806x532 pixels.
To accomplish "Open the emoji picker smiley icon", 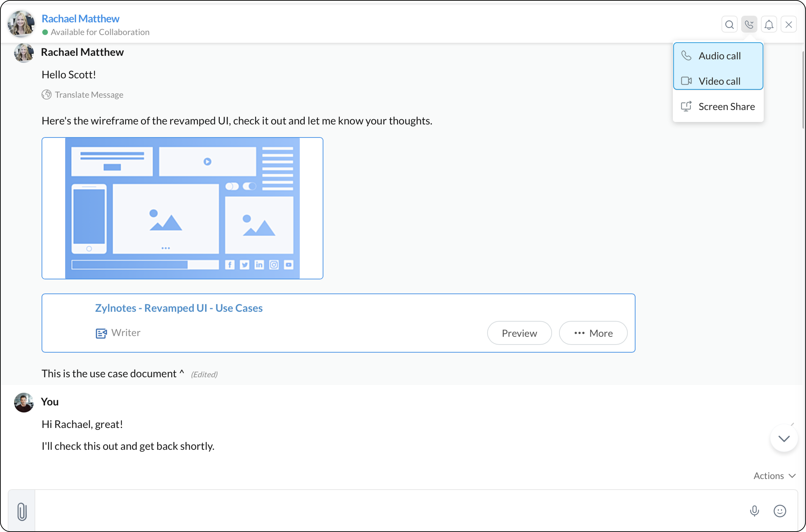I will (780, 510).
